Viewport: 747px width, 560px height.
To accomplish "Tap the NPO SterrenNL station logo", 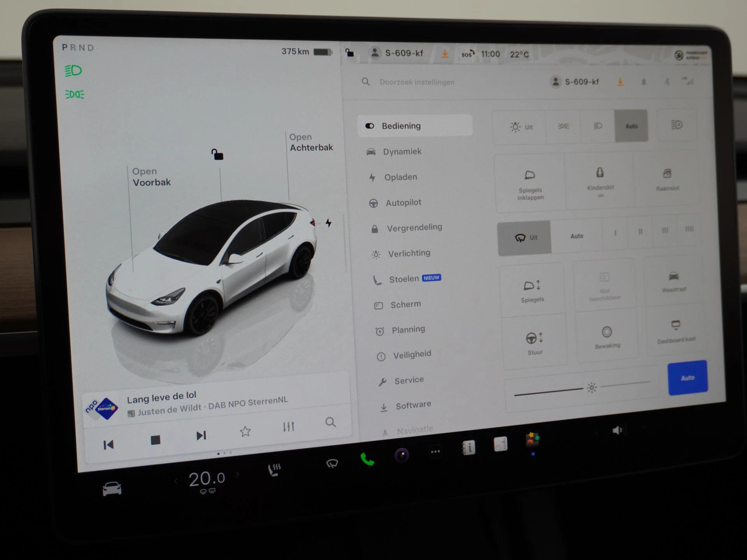I will pos(102,409).
